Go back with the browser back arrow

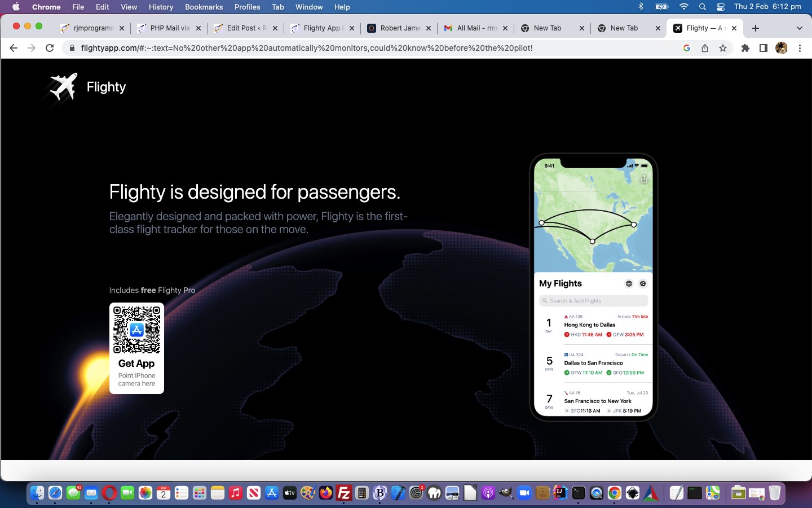click(x=14, y=48)
